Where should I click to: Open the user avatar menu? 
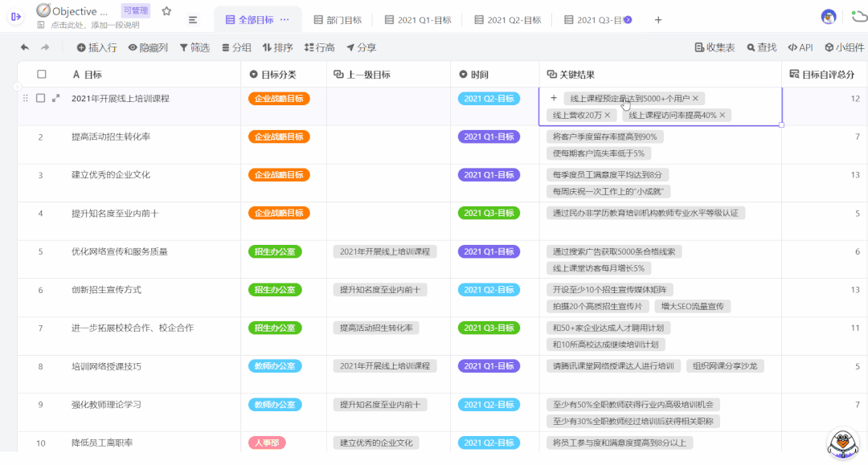[828, 17]
